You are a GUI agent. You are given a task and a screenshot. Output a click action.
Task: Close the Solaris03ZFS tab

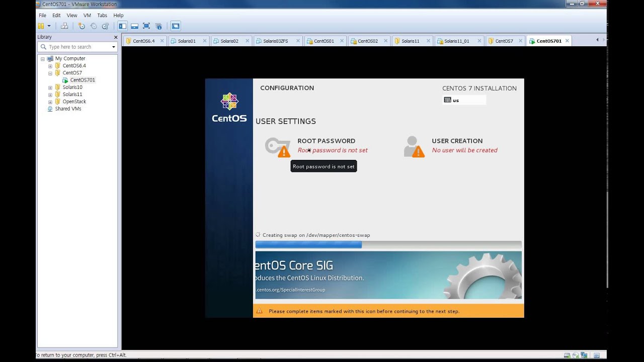[x=298, y=41]
